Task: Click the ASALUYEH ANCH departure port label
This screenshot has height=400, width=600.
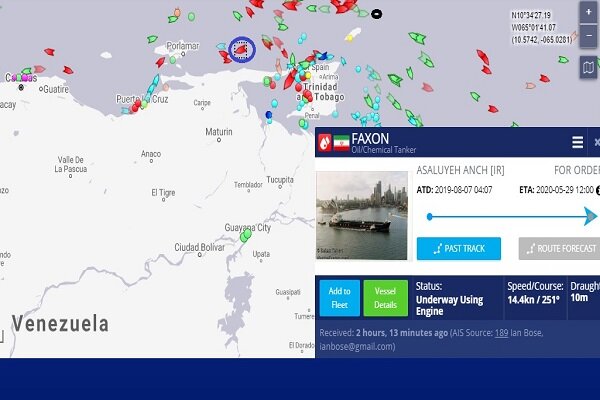Action: [460, 170]
